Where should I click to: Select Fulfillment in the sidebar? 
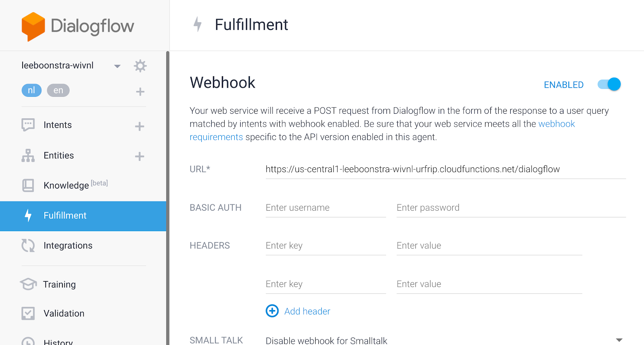[65, 216]
